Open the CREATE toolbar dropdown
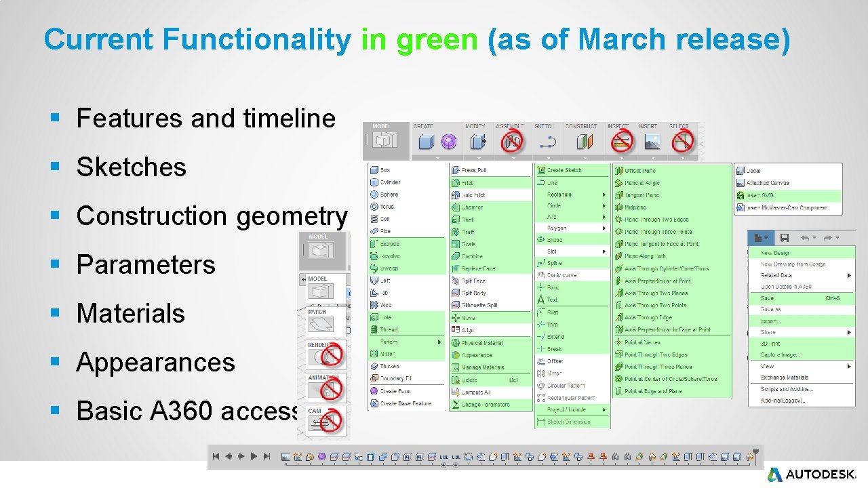Screen dimensions: 868x488 click(x=437, y=157)
